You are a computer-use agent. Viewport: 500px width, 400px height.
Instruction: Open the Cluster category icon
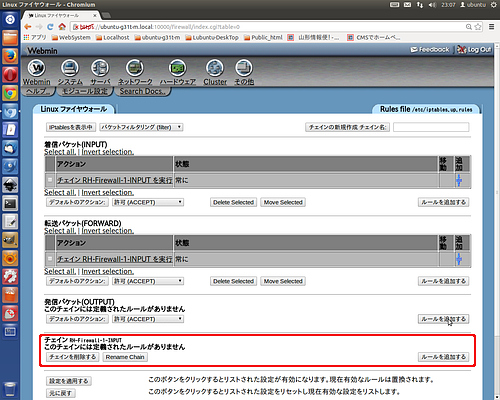click(x=215, y=68)
